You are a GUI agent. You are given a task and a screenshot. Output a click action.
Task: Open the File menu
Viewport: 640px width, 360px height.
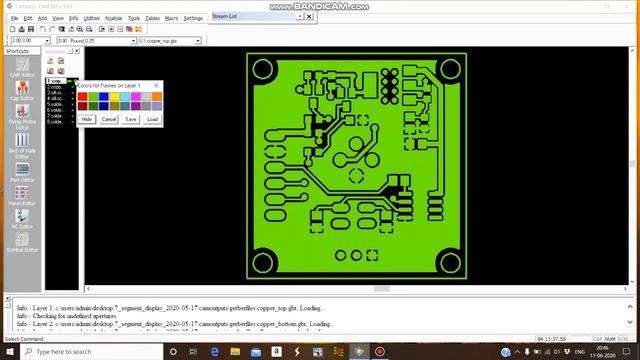14,18
